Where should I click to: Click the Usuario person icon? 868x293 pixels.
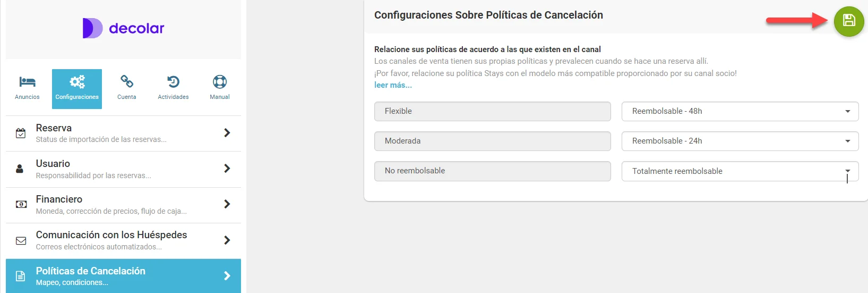(20, 169)
